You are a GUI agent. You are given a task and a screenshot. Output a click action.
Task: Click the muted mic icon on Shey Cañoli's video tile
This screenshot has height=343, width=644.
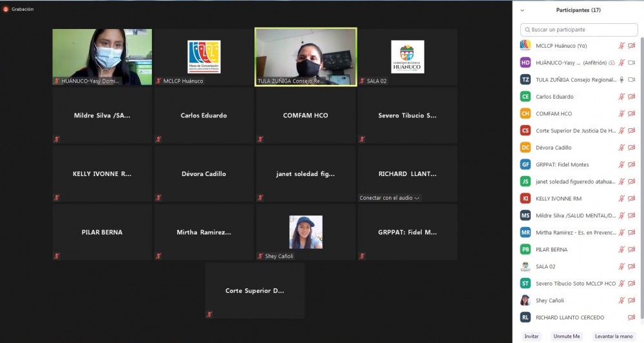260,256
